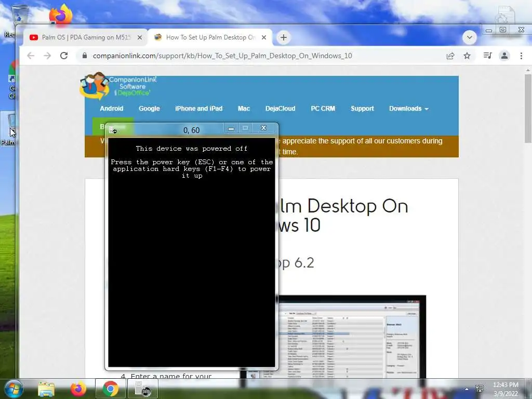The width and height of the screenshot is (532, 399).
Task: Open Chrome three-dot menu
Action: pos(521,56)
